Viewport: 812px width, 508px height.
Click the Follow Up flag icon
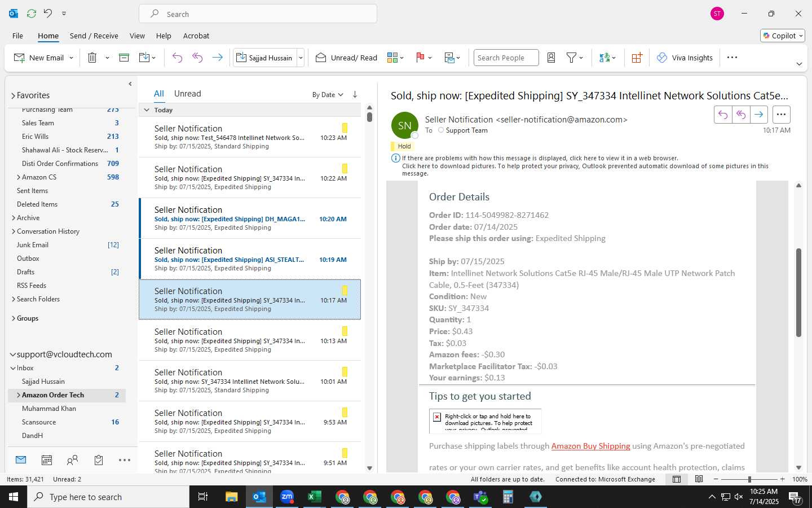tap(420, 58)
